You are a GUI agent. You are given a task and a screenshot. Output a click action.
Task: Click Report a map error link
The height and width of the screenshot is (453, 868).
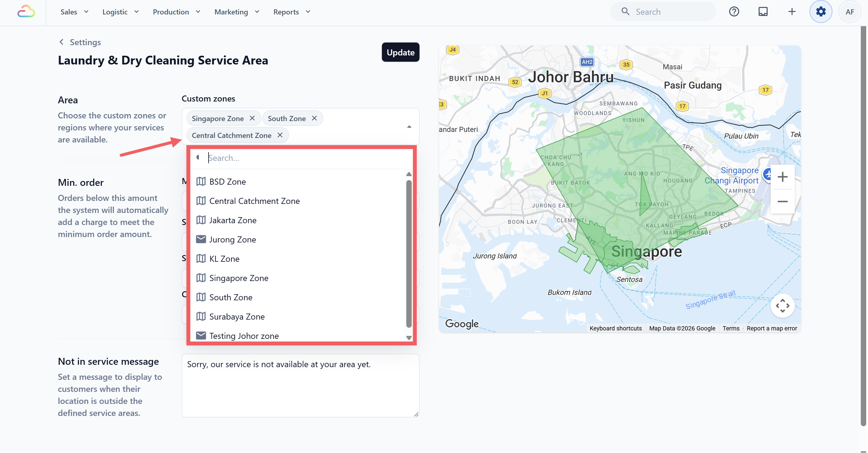click(x=772, y=328)
